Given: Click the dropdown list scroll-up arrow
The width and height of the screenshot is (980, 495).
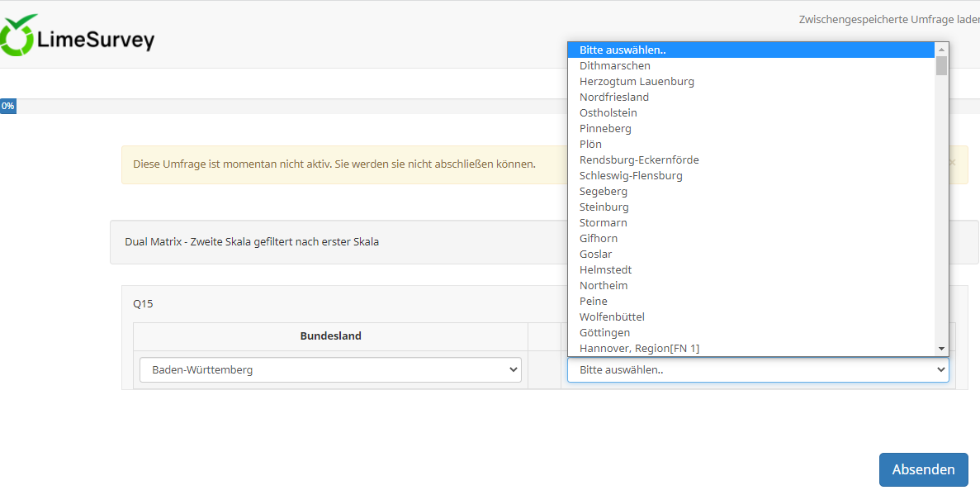Looking at the screenshot, I should 941,49.
